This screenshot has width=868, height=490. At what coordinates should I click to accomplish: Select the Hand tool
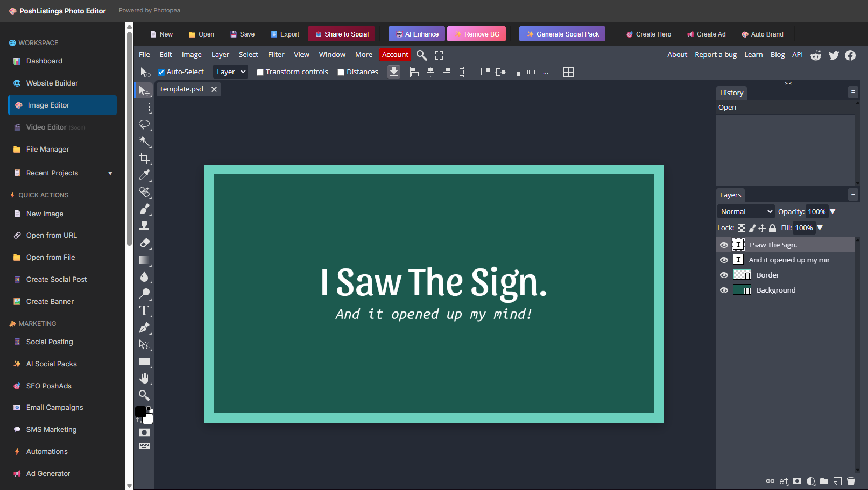pos(144,378)
